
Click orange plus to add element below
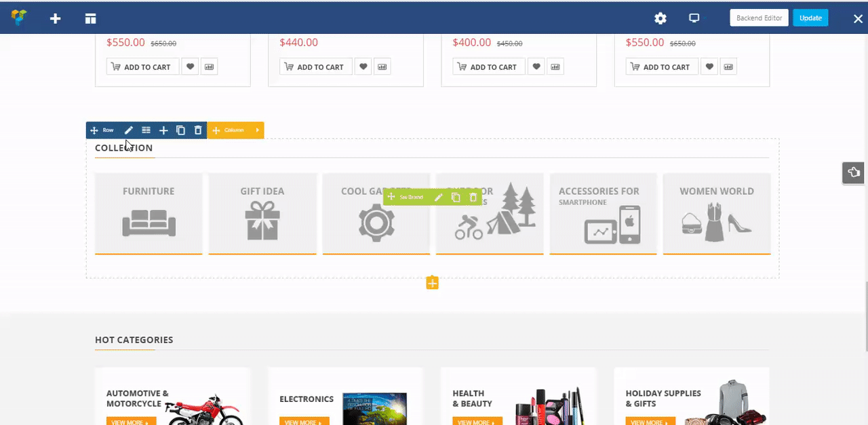pos(432,283)
